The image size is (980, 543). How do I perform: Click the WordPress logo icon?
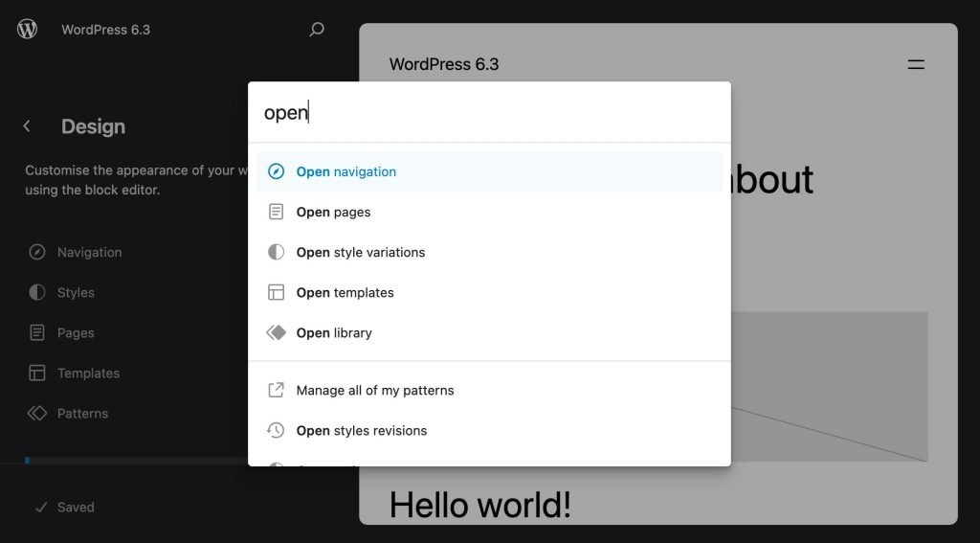tap(27, 29)
